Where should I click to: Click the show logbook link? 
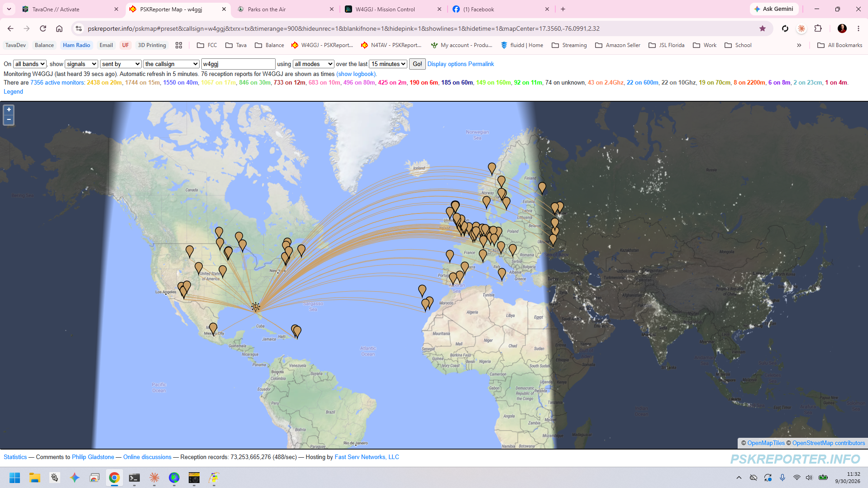[356, 74]
